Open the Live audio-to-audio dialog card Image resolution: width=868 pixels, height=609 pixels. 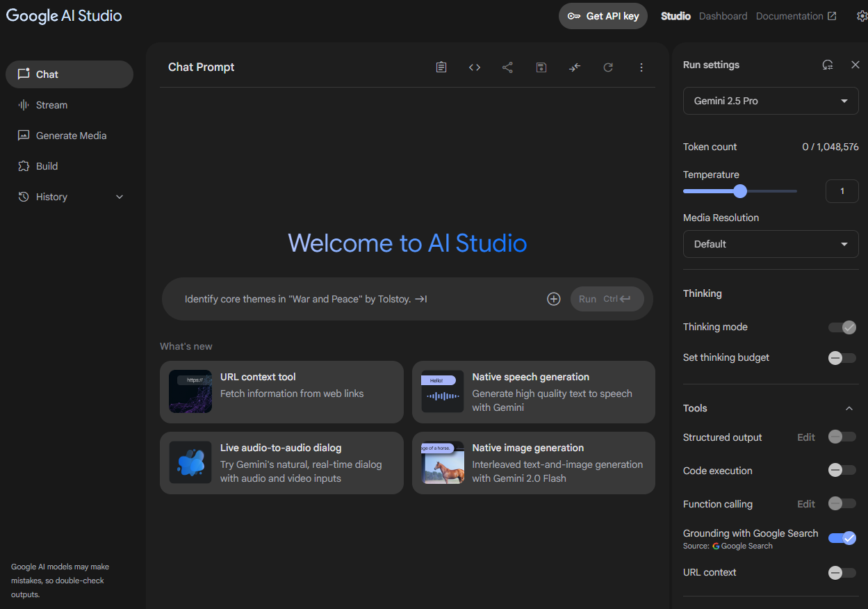(x=281, y=463)
